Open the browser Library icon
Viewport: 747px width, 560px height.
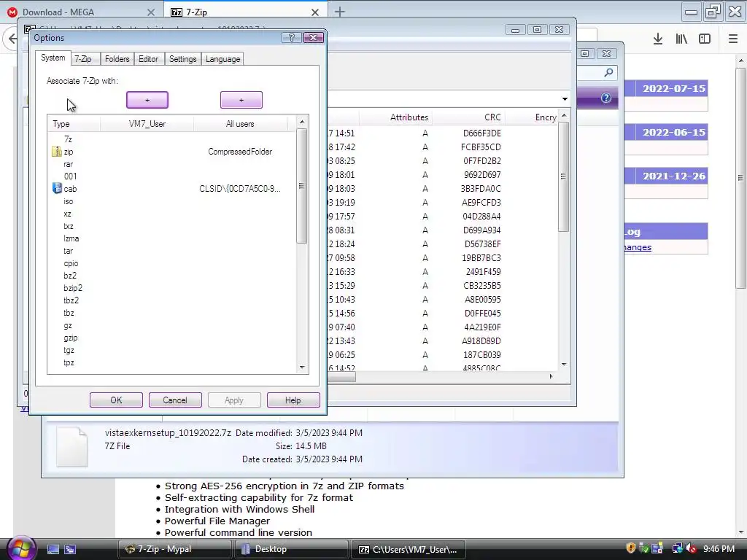pos(681,39)
